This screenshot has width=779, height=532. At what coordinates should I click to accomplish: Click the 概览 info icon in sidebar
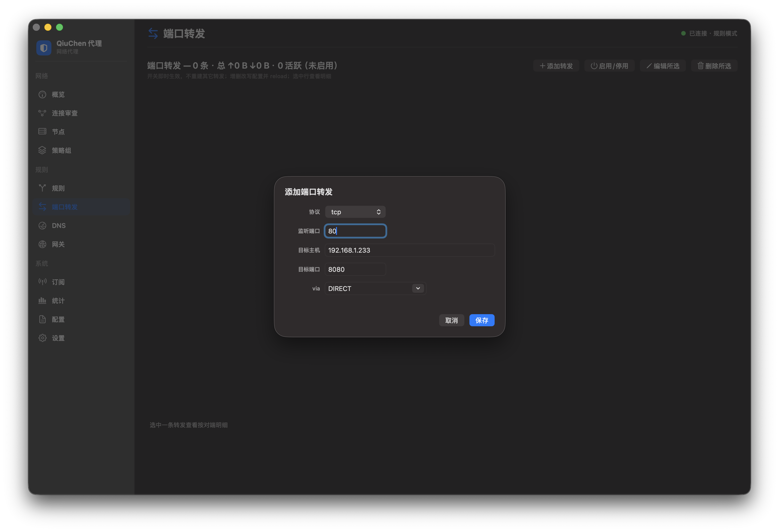42,95
